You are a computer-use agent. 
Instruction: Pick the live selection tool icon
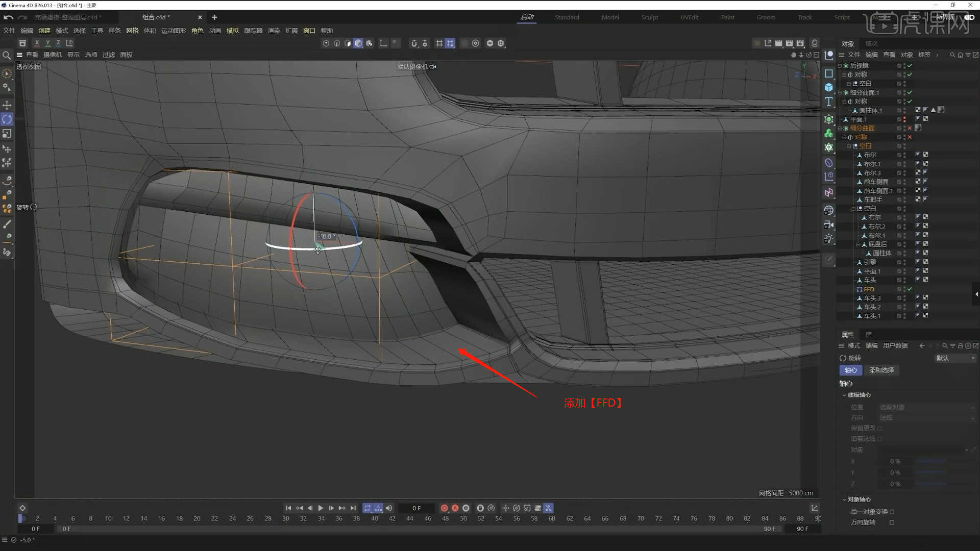pos(7,73)
